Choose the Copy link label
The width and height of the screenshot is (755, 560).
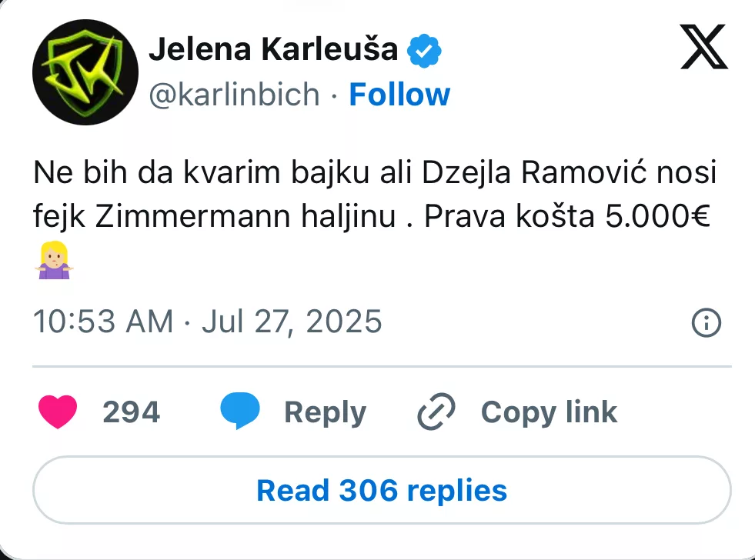pos(549,412)
